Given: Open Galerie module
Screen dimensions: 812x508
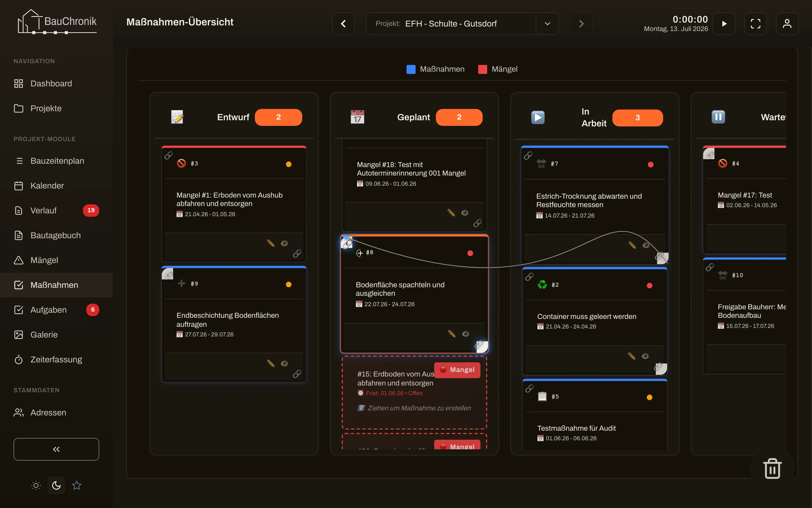Looking at the screenshot, I should 56,335.
